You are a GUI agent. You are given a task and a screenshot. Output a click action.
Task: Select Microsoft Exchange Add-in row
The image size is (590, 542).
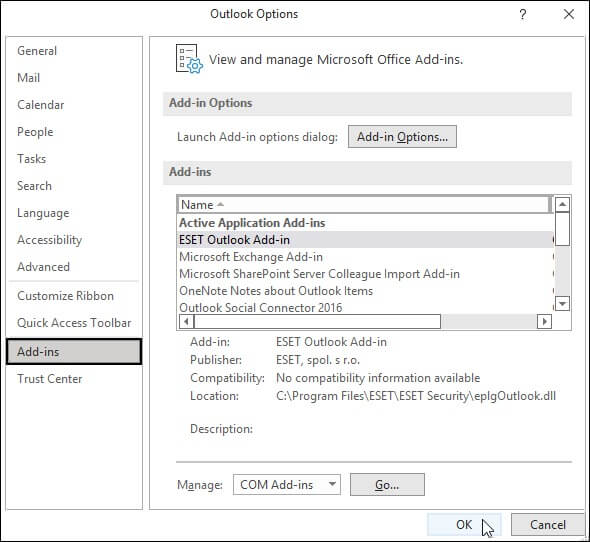[x=365, y=257]
